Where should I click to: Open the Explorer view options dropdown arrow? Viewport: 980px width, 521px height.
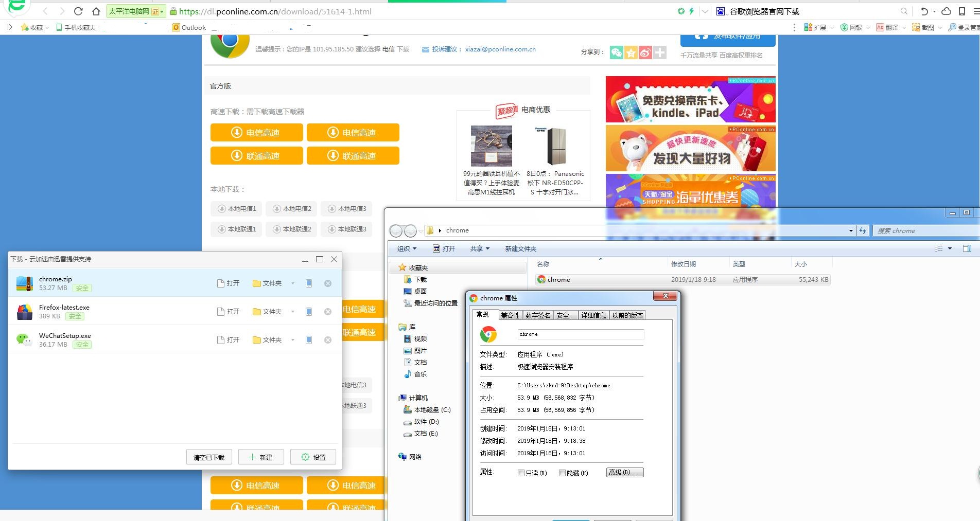950,248
